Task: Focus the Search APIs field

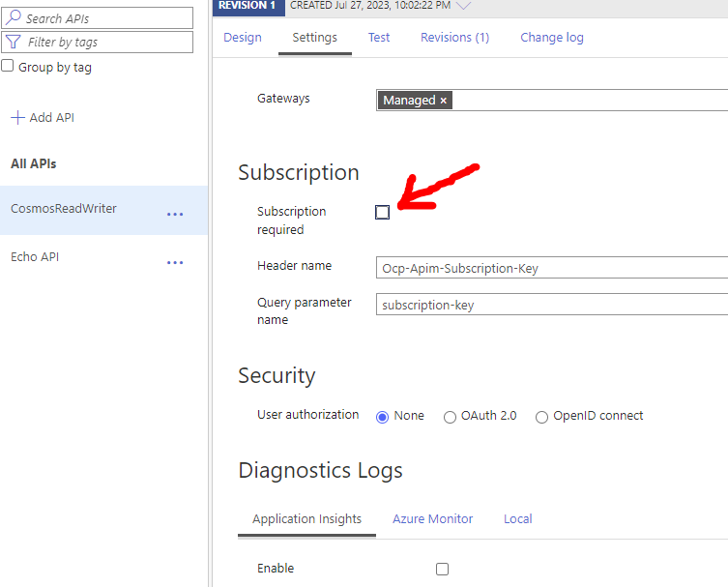Action: point(97,18)
